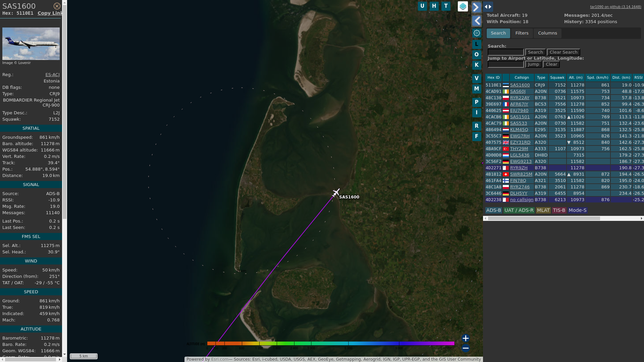Select the SWR825M callsign row
The image size is (644, 362).
pos(565,174)
